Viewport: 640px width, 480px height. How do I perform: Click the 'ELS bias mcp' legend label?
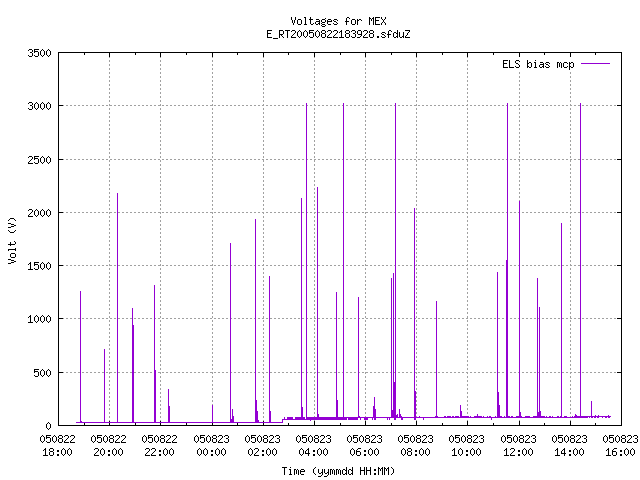[x=538, y=64]
